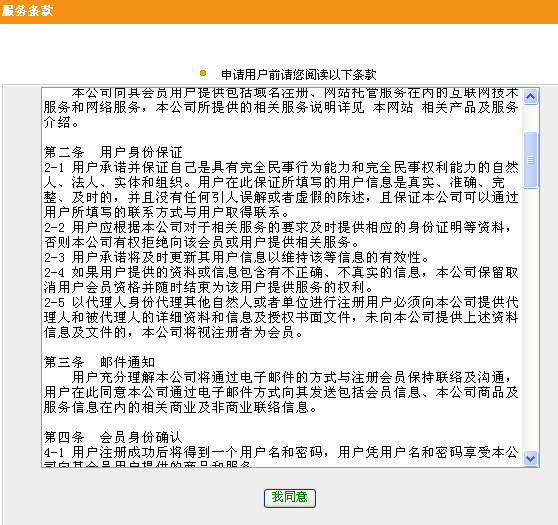Viewport: 558px width, 525px height.
Task: Click the scroll down arrow of terms box
Action: tap(530, 458)
